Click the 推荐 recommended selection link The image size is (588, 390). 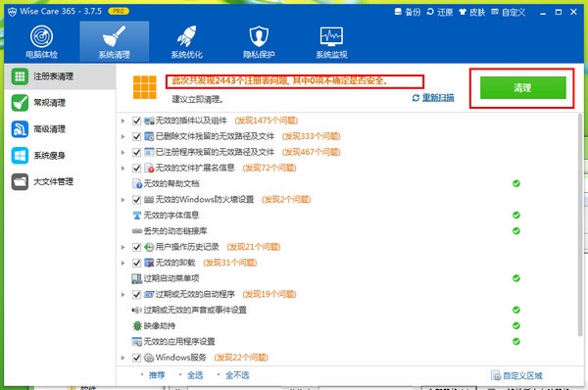157,375
